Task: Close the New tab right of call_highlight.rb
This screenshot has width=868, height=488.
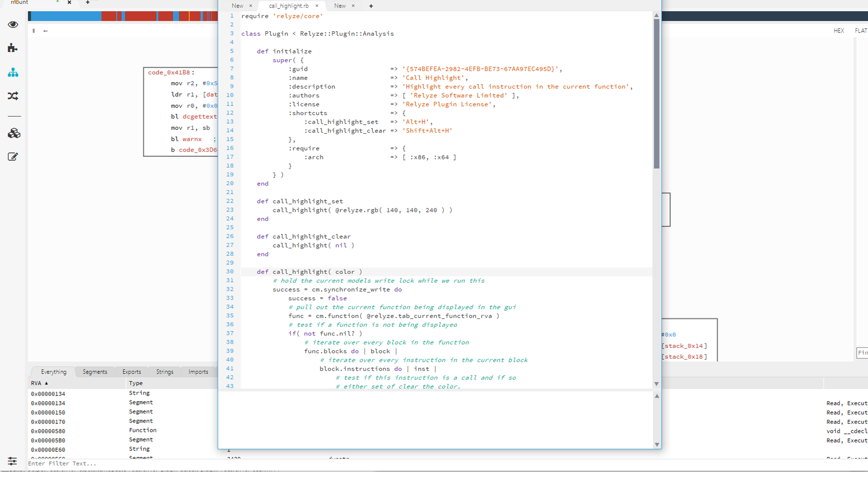Action: (353, 6)
